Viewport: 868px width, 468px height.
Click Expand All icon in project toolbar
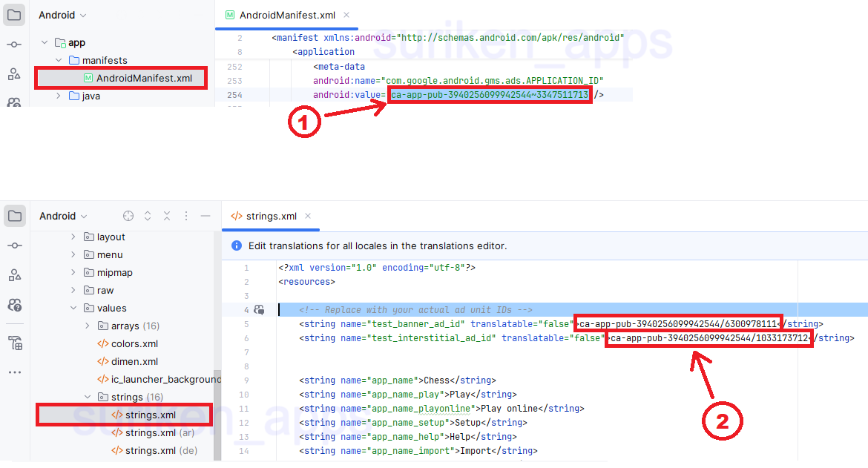click(x=148, y=216)
